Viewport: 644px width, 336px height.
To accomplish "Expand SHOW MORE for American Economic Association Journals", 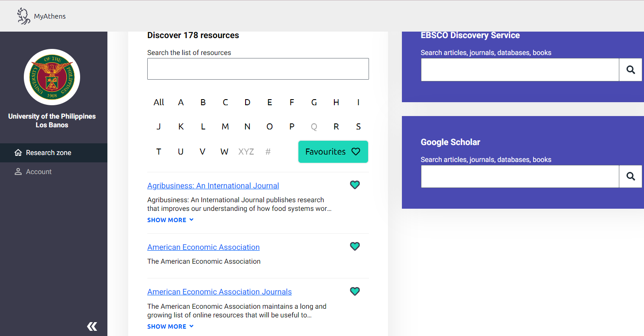I will (170, 326).
